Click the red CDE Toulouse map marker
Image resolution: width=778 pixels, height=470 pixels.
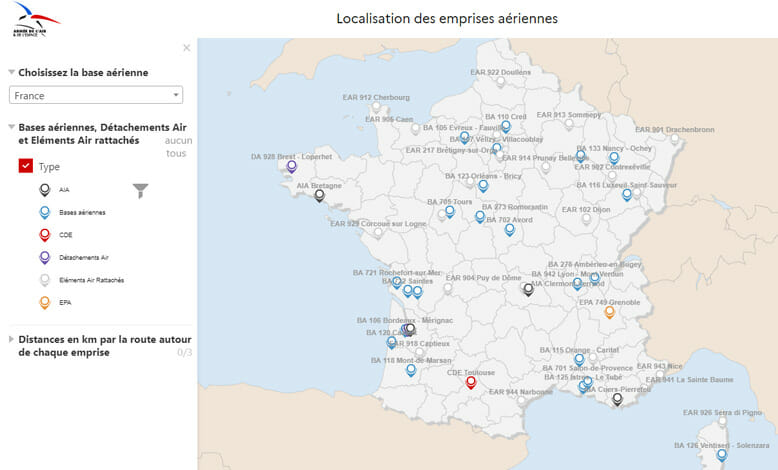[471, 382]
